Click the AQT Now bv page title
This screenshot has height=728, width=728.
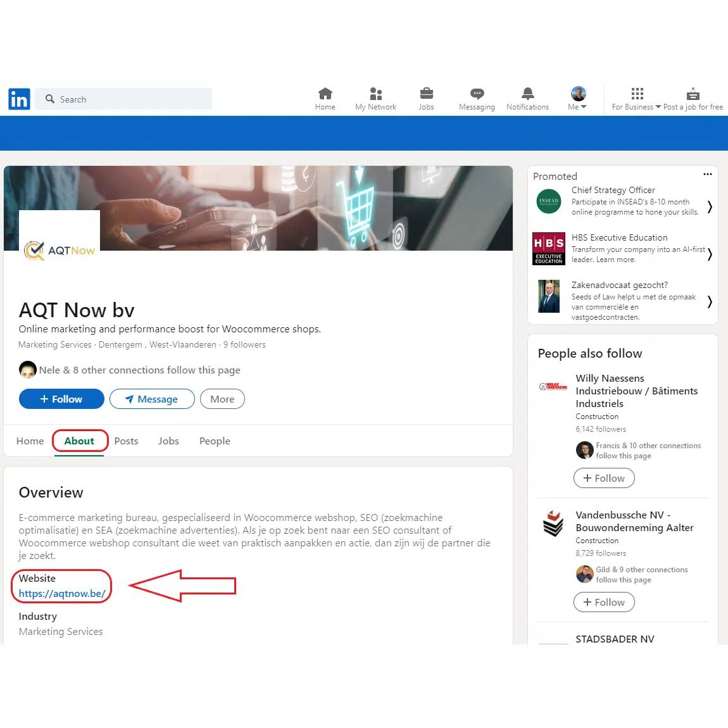(x=77, y=310)
